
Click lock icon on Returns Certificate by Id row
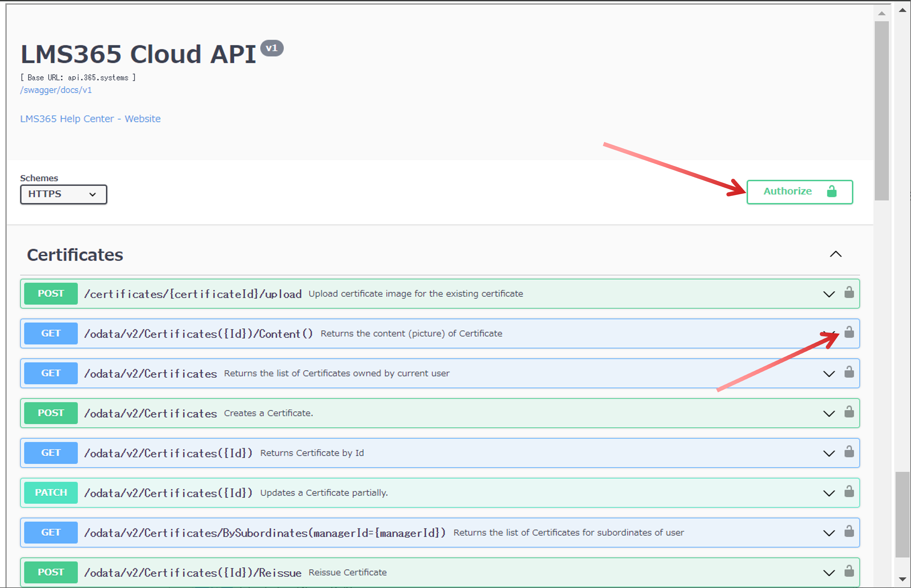coord(849,452)
